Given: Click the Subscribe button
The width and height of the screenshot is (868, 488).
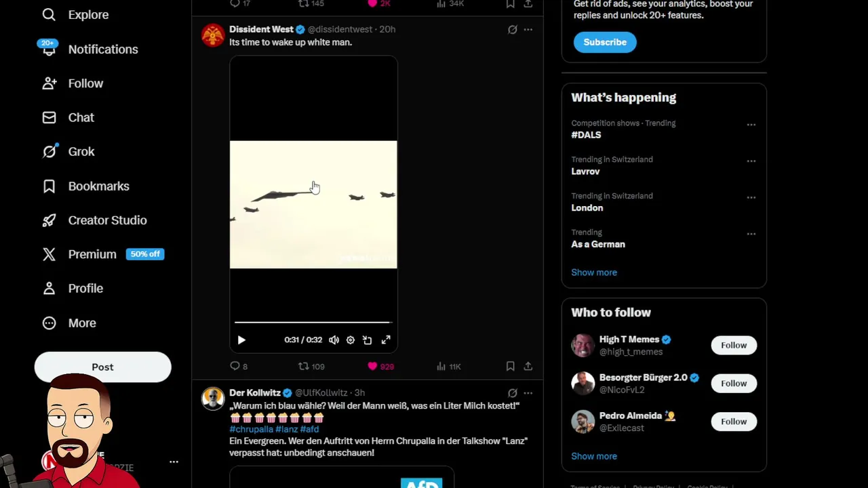Looking at the screenshot, I should coord(605,42).
